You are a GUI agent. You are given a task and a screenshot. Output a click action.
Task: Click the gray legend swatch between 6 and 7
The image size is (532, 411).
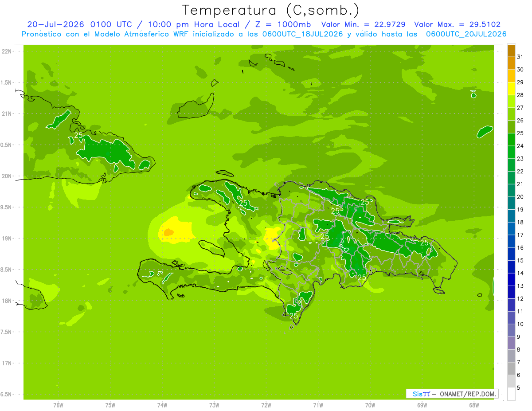click(511, 369)
